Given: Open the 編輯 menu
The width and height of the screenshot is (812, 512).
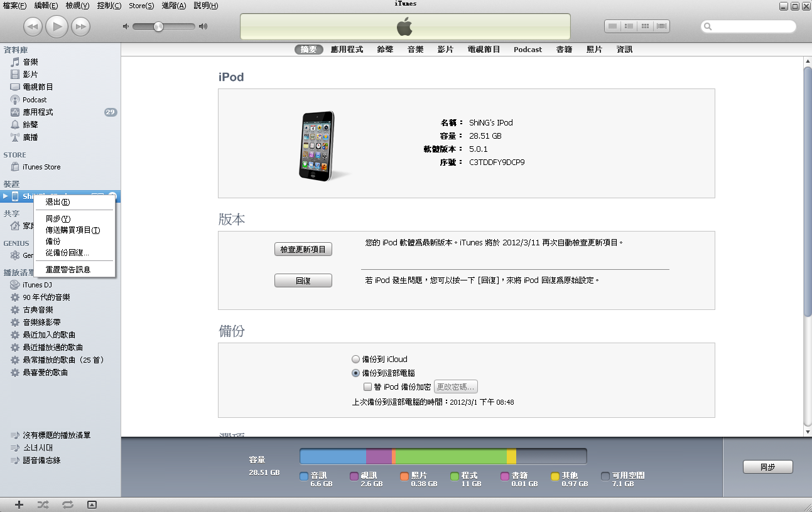Looking at the screenshot, I should (46, 6).
